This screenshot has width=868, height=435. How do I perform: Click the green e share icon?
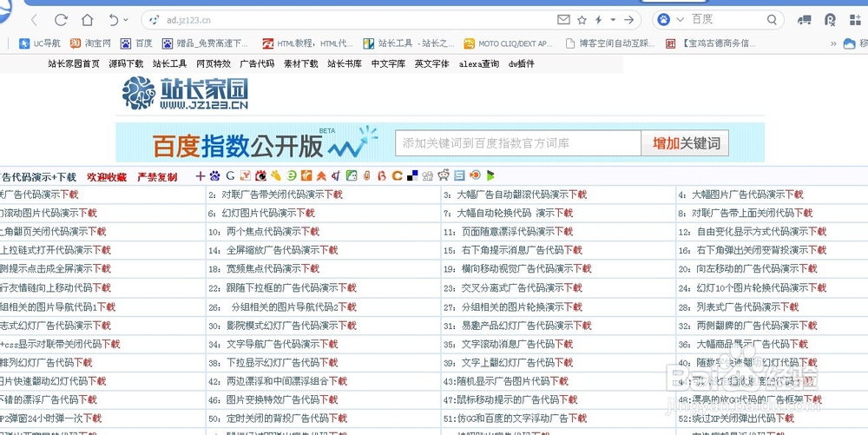[x=291, y=176]
